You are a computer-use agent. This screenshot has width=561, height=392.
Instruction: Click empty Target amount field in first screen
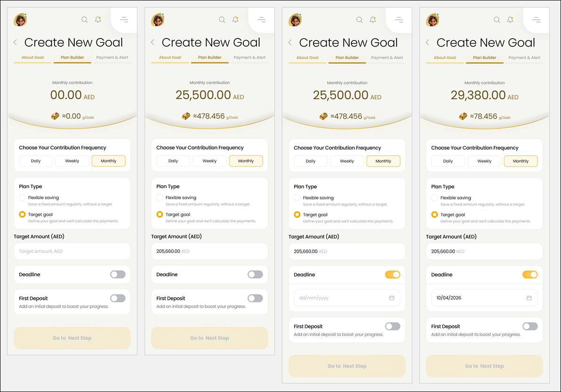(x=72, y=251)
